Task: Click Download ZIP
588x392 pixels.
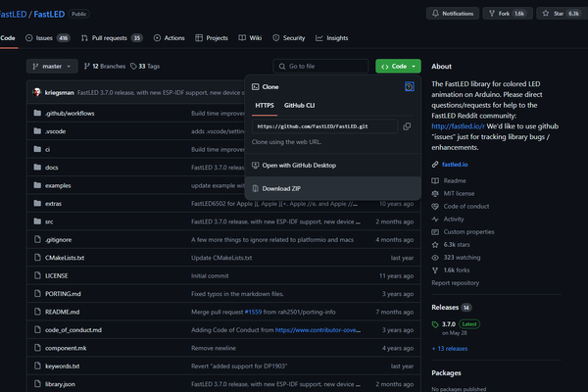Action: 332,188
